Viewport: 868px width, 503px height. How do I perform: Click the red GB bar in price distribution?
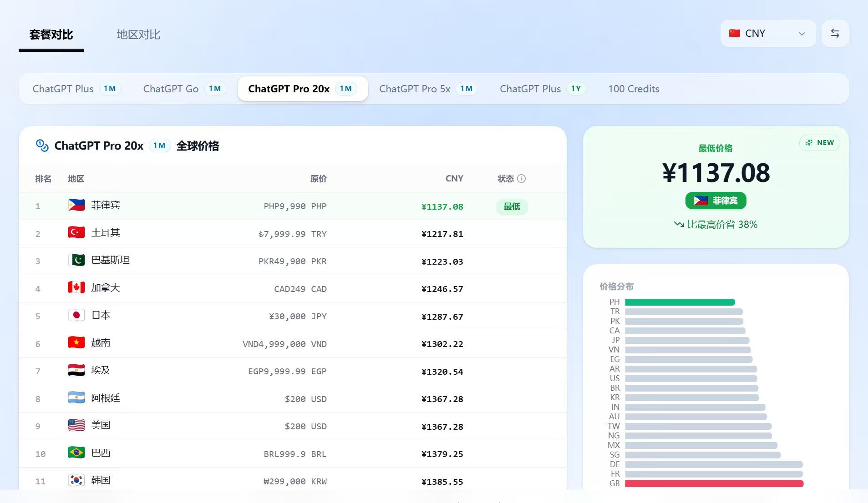pyautogui.click(x=714, y=483)
